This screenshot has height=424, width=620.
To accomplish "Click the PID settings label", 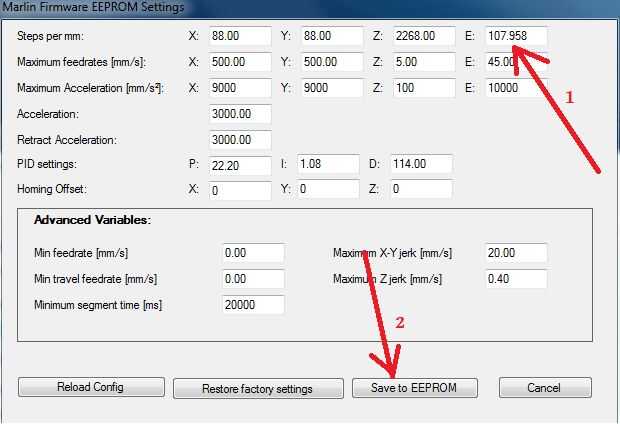I will 47,164.
